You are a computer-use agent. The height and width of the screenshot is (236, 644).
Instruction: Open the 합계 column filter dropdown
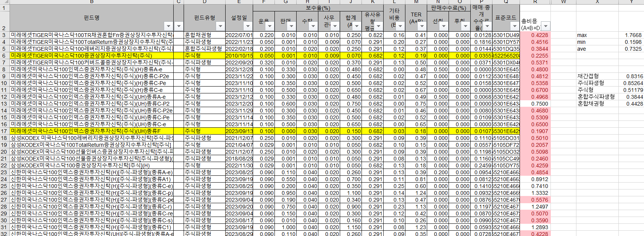click(x=357, y=26)
